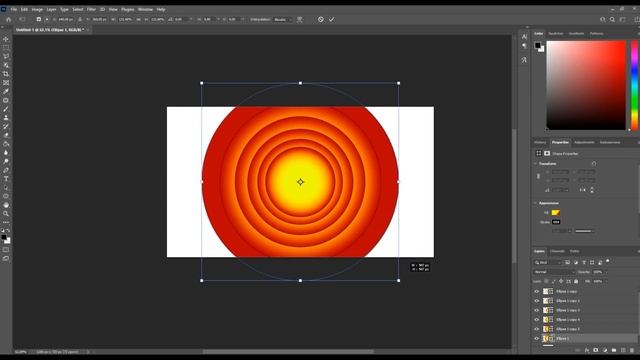Hide the Ellipse 1 copy 2 layer
Image resolution: width=640 pixels, height=360 pixels.
pos(537,301)
